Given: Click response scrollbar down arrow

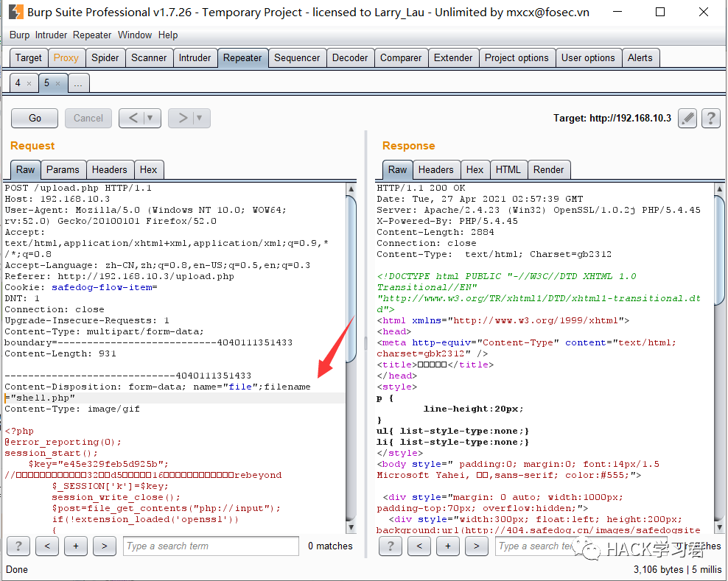Looking at the screenshot, I should (719, 527).
